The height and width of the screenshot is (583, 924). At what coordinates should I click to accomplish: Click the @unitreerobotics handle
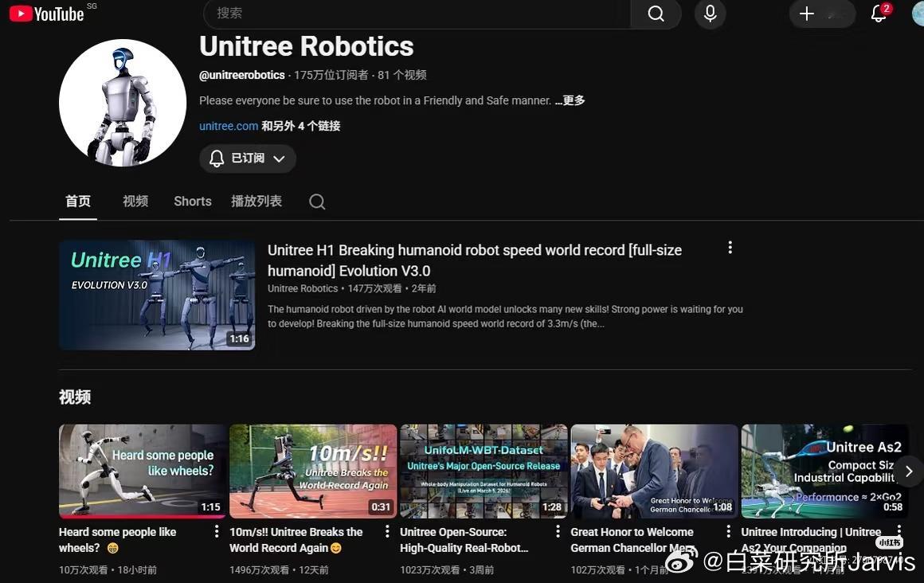point(241,76)
